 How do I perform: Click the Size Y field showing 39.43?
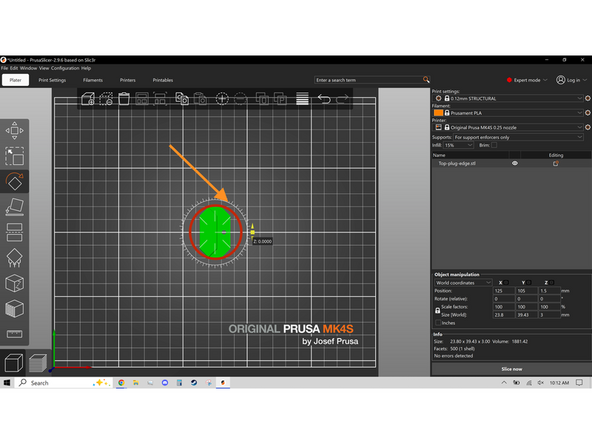[x=526, y=314]
